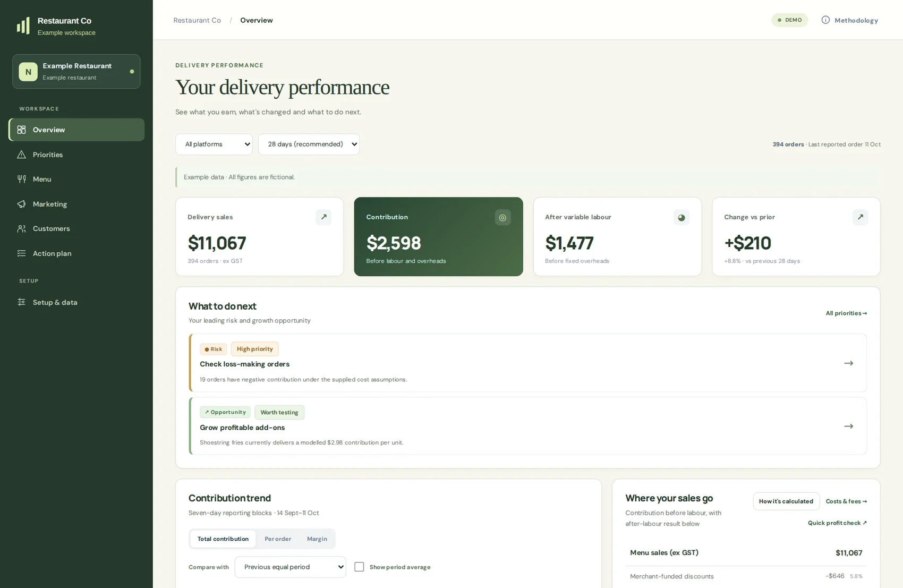
Task: Click the Overview grid icon in sidebar
Action: (x=21, y=130)
